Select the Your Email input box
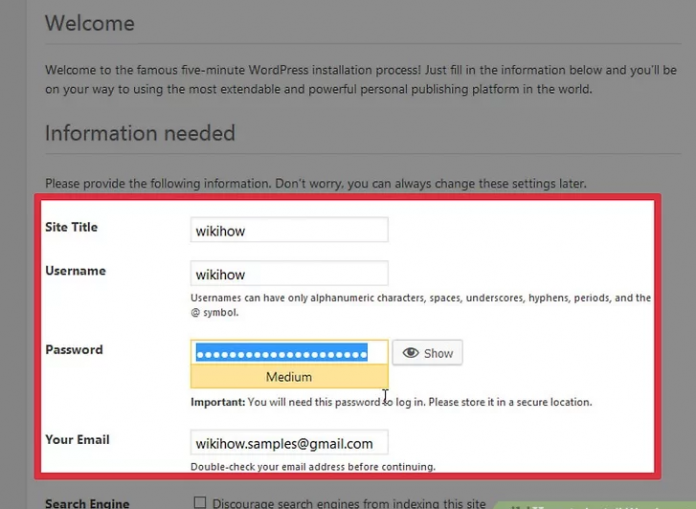 289,443
